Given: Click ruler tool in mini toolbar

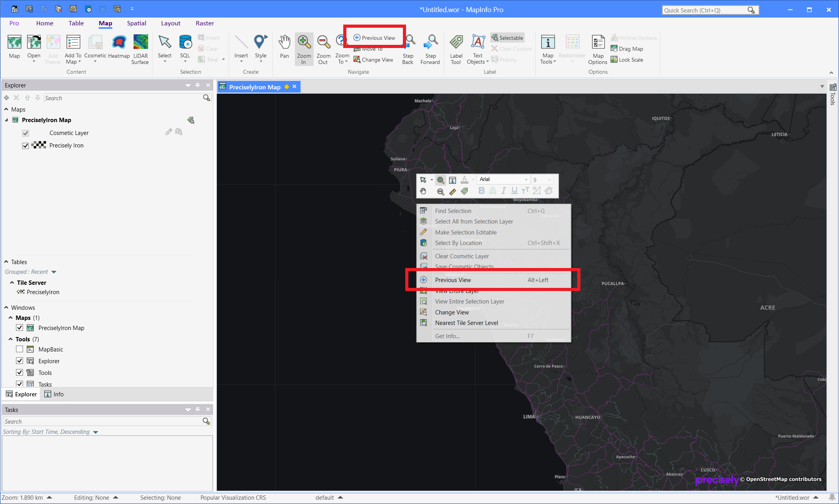Looking at the screenshot, I should (452, 192).
